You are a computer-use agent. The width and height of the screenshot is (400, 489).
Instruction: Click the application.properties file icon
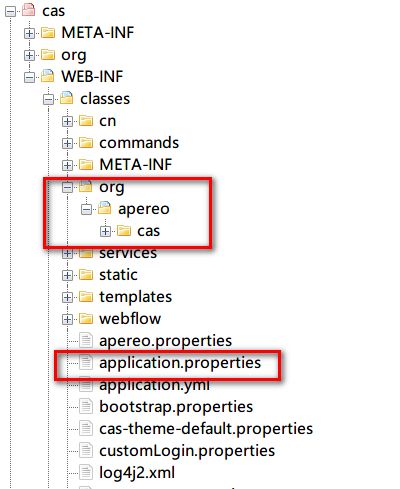86,362
